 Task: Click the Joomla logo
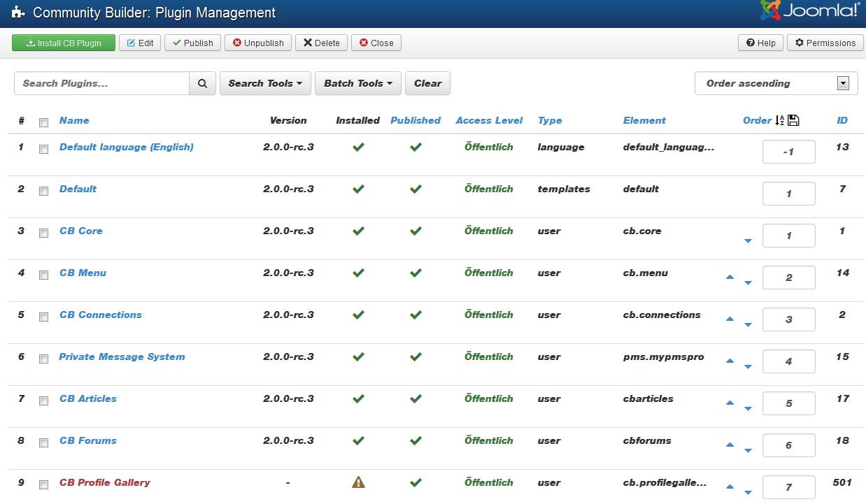tap(810, 10)
